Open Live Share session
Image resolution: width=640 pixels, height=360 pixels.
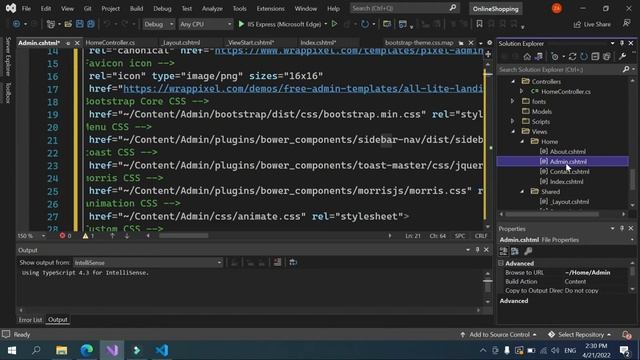coord(592,24)
